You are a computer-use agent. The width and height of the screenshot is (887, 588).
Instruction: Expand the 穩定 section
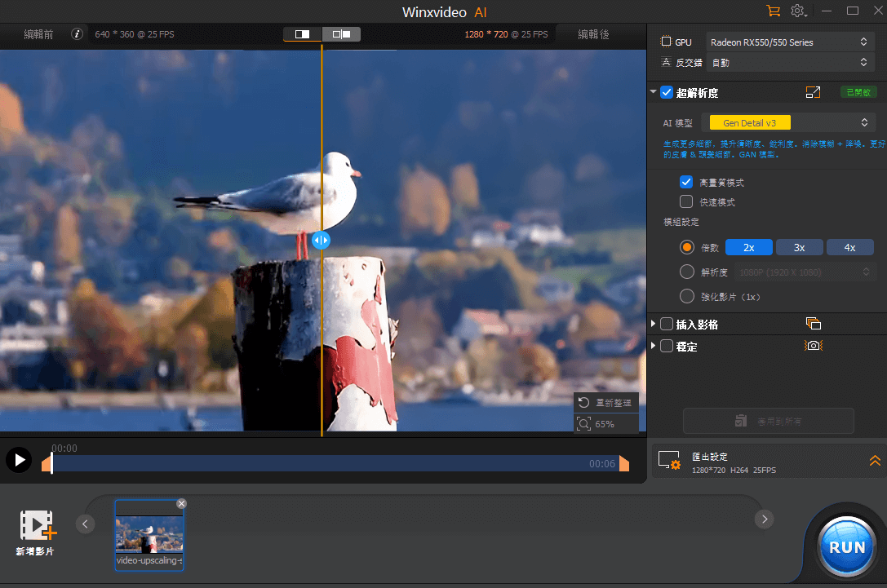click(654, 346)
